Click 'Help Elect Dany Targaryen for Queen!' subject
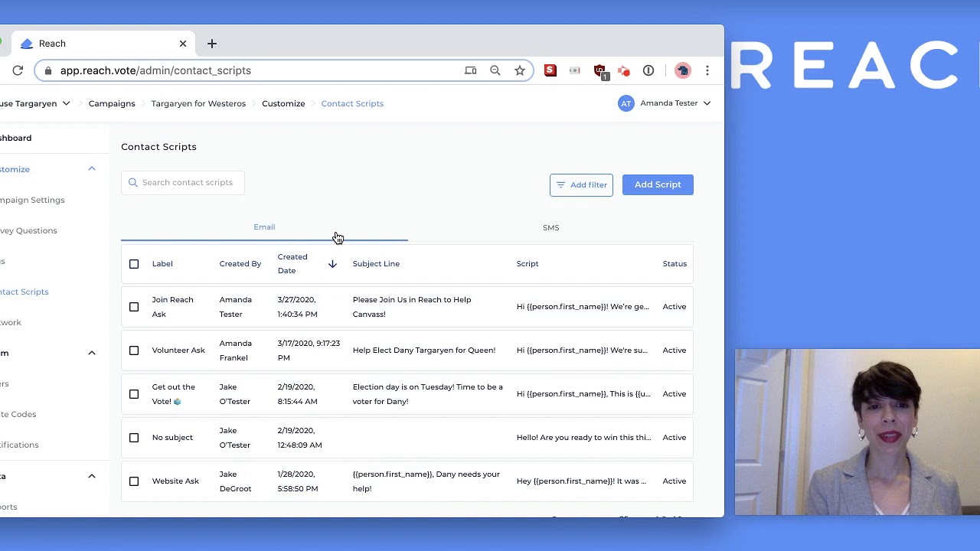980x551 pixels. [x=424, y=350]
